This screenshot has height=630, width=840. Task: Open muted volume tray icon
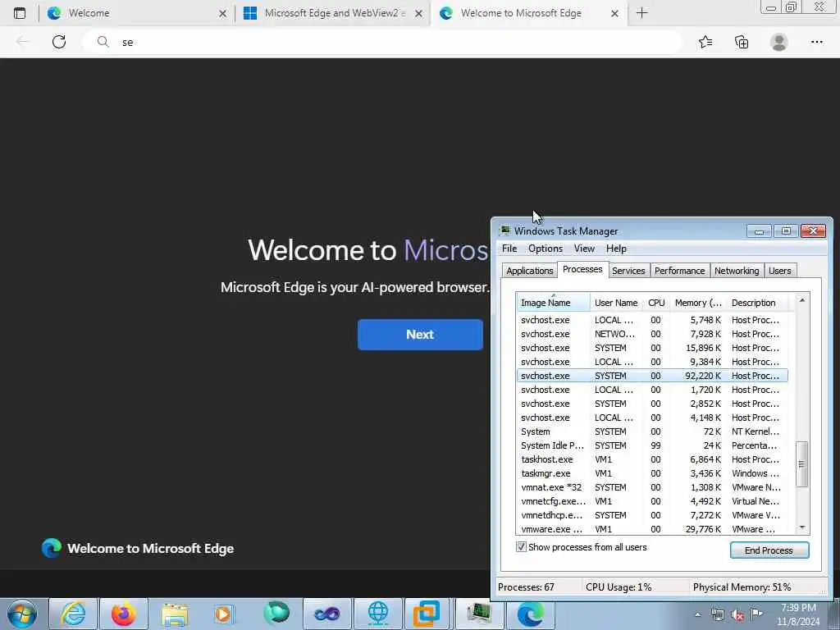737,615
